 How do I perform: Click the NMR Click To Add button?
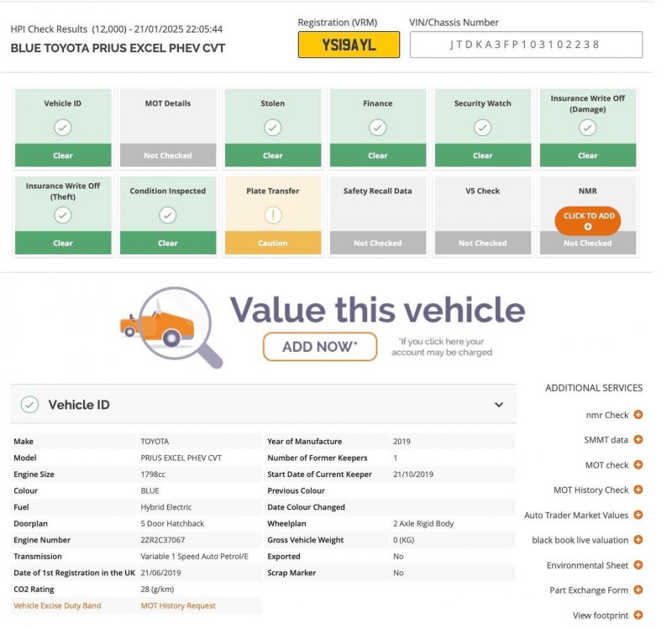tap(587, 221)
